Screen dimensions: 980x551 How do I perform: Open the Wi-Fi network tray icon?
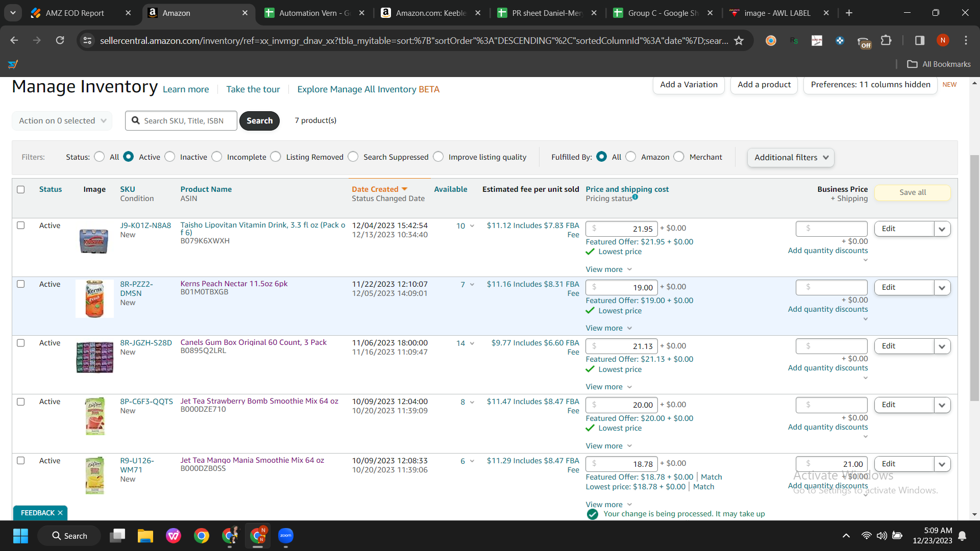(866, 536)
